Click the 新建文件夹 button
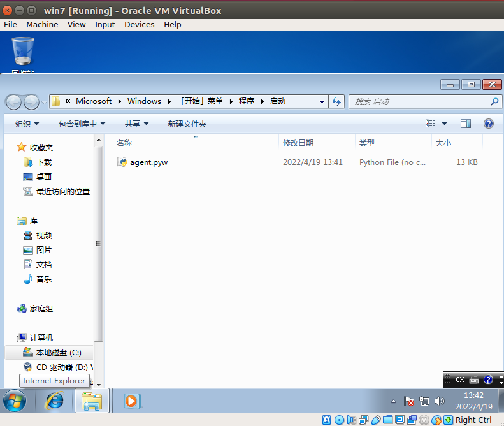This screenshot has height=426, width=504. pos(187,124)
